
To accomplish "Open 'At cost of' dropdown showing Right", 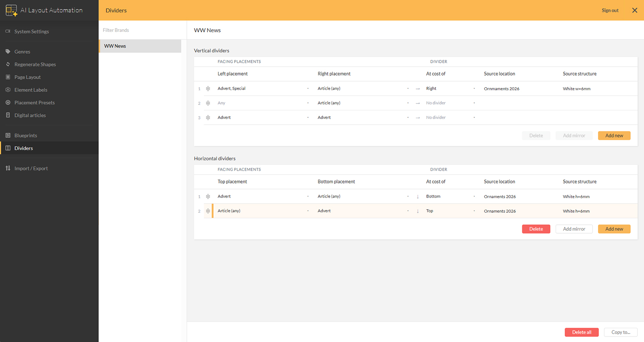I will pyautogui.click(x=451, y=89).
